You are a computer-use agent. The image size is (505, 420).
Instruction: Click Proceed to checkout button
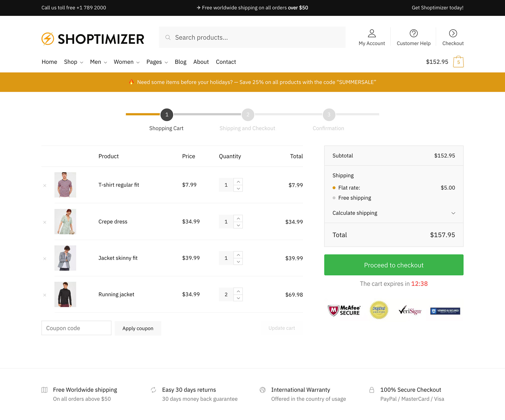[394, 265]
